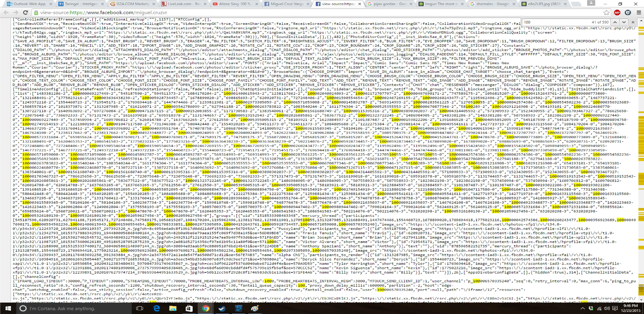The height and width of the screenshot is (314, 644).
Task: Bookmark page with the star icon
Action: point(606,12)
